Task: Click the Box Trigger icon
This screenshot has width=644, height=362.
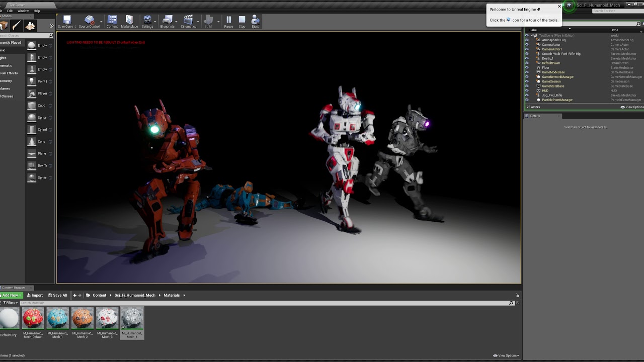Action: (x=32, y=166)
